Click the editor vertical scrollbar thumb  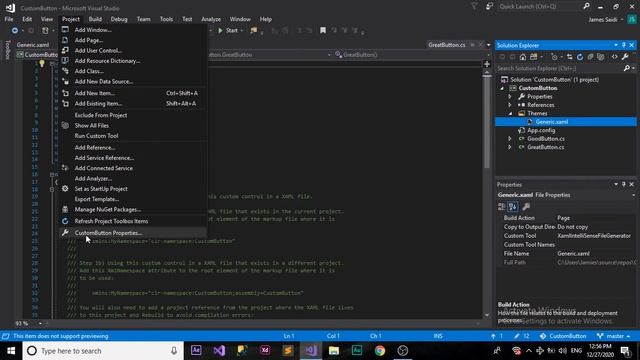click(x=487, y=122)
